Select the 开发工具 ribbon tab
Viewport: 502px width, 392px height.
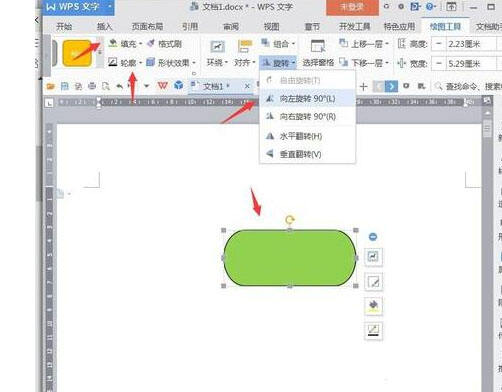[x=355, y=27]
